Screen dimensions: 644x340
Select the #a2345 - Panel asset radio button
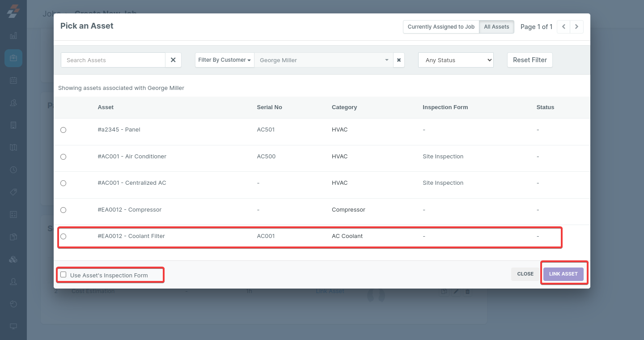tap(63, 130)
